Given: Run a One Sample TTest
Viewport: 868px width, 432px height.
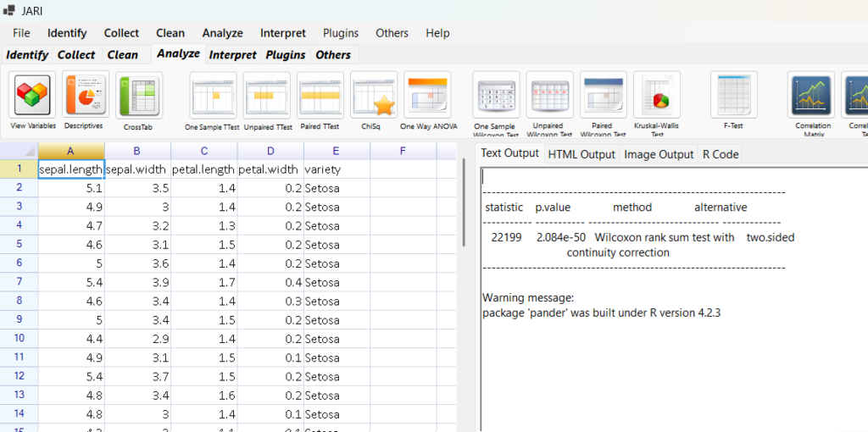Looking at the screenshot, I should 212,96.
